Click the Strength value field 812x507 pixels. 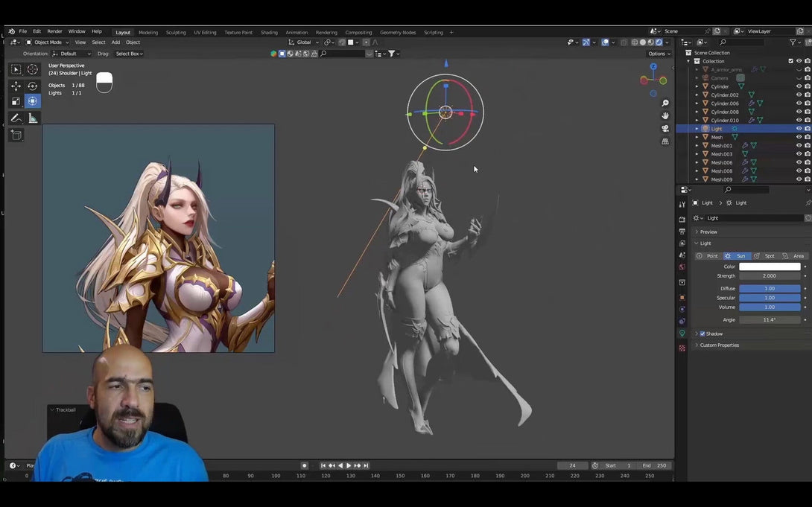pyautogui.click(x=770, y=275)
